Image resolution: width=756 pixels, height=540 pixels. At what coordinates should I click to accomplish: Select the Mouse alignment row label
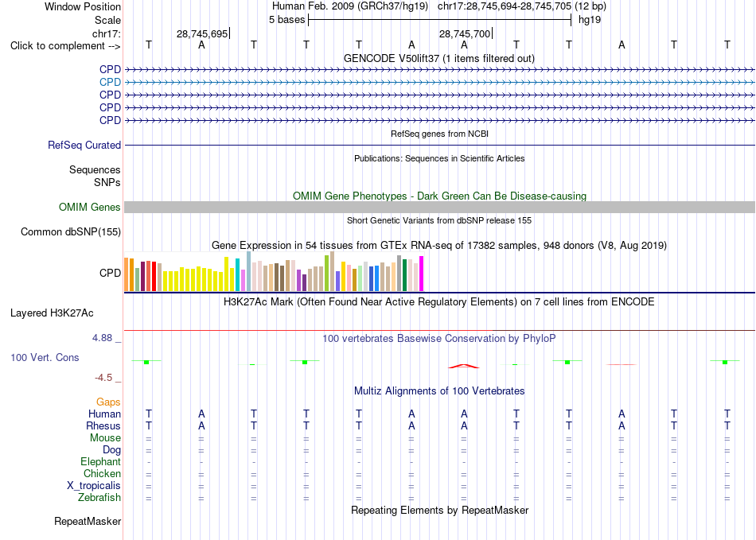coord(105,438)
